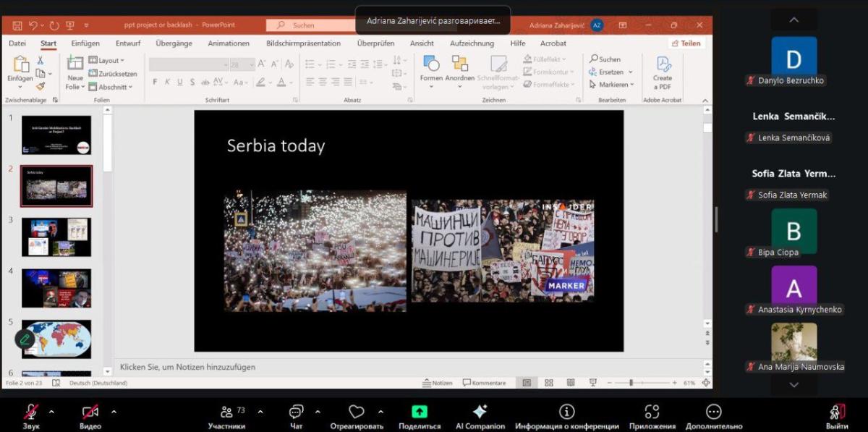Unmute the microphone (Звук) toggle
Viewport: 868px width, 432px height.
point(31,412)
